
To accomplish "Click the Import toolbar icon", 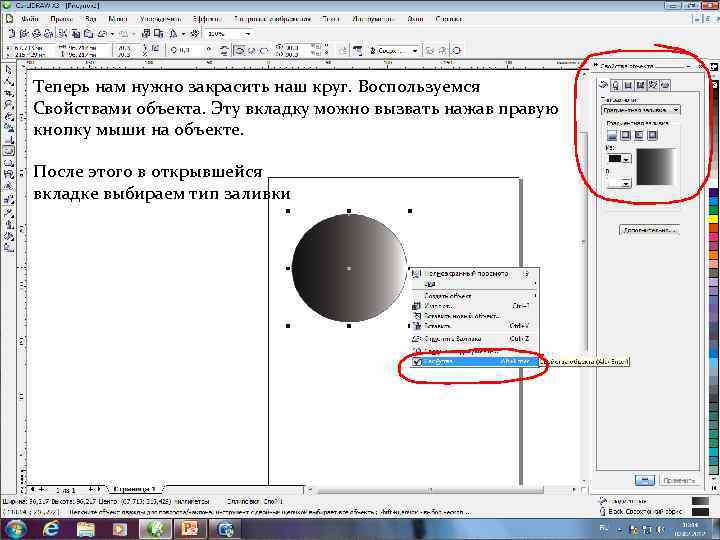I will tap(146, 34).
